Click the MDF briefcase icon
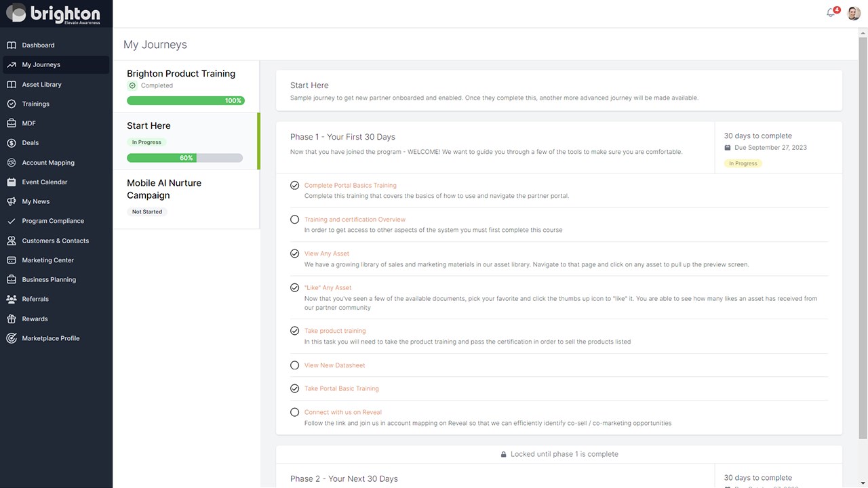Screen dimensions: 868x488 (11, 123)
